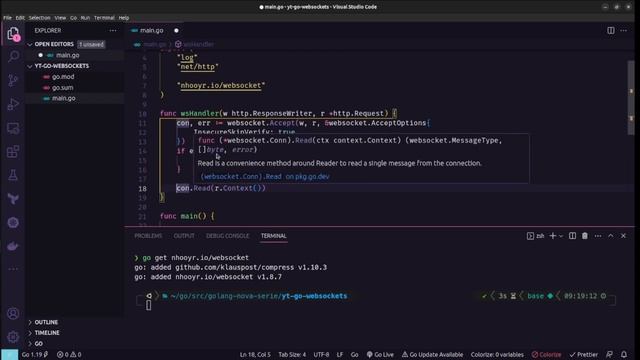Switch to the Debug Console tab

(x=227, y=236)
